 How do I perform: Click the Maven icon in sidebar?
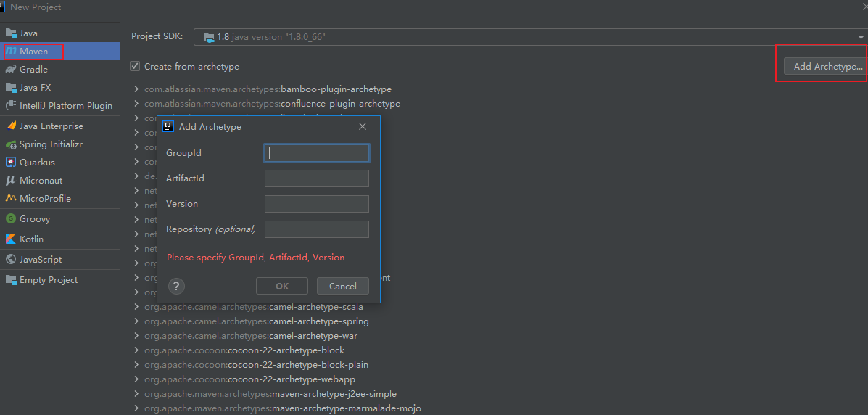[x=11, y=52]
